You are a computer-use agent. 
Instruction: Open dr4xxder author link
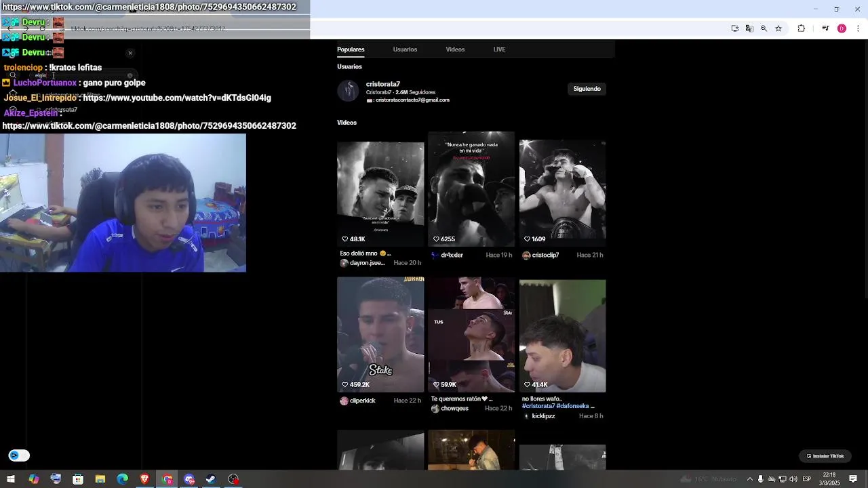452,256
